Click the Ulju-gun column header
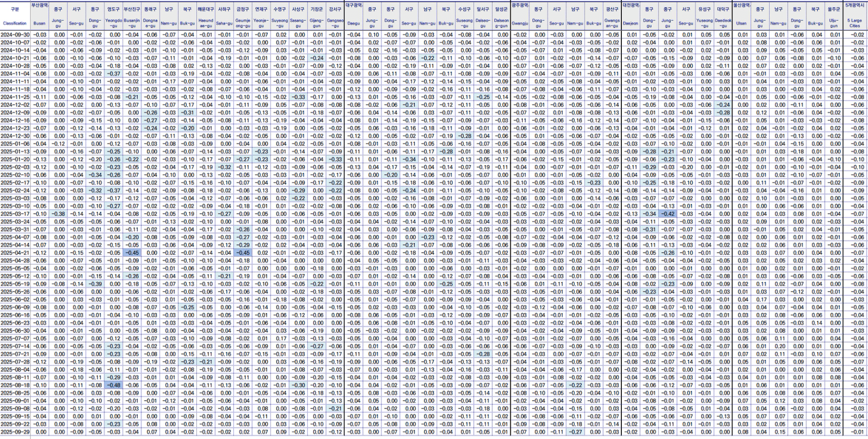This screenshot has height=439, width=868. [834, 23]
